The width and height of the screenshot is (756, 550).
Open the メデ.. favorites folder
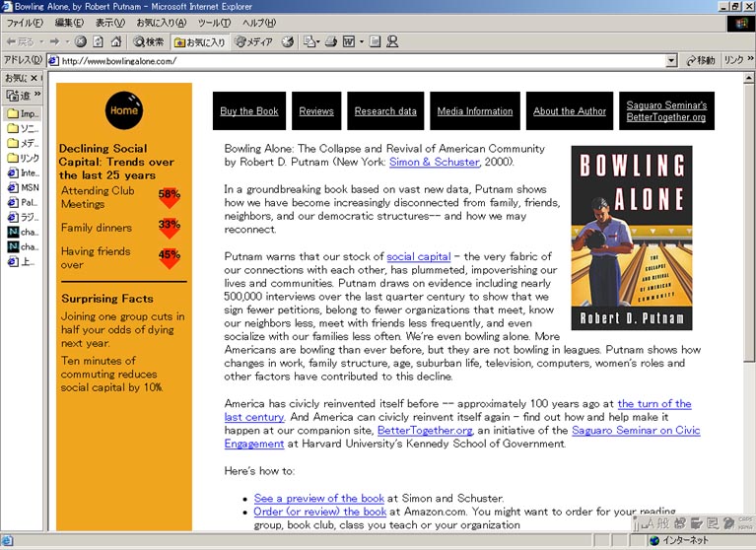(x=23, y=143)
